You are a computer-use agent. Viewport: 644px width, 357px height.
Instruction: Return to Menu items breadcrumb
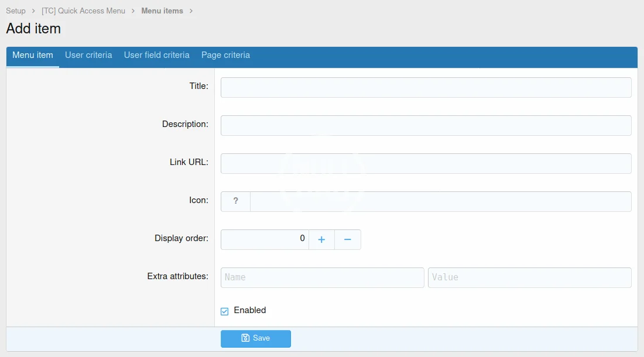coord(162,11)
